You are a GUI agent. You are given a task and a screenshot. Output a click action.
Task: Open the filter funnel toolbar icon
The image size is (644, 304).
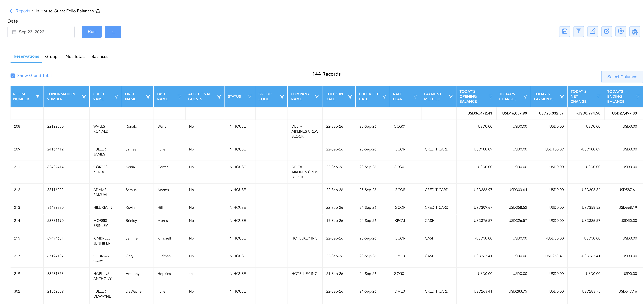[x=578, y=31]
